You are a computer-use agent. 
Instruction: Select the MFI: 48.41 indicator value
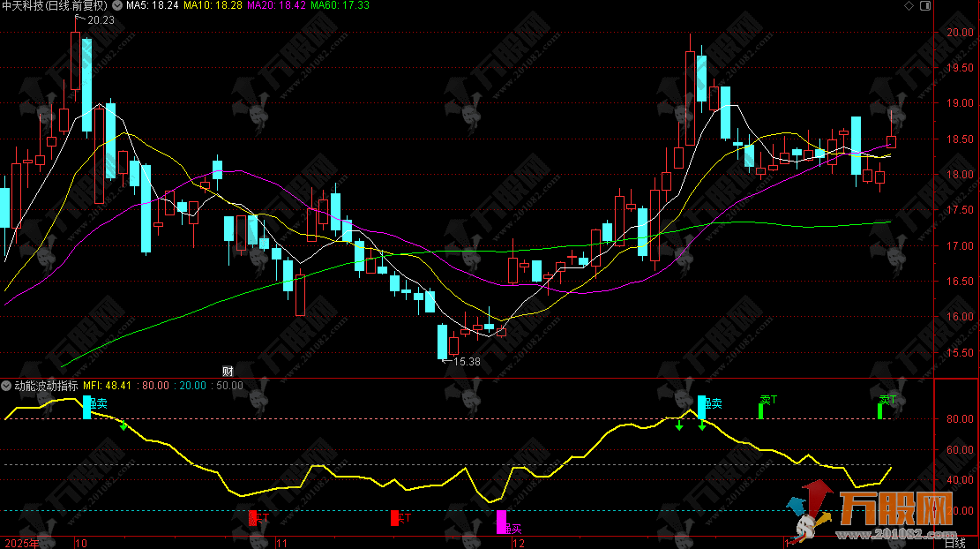pyautogui.click(x=108, y=386)
